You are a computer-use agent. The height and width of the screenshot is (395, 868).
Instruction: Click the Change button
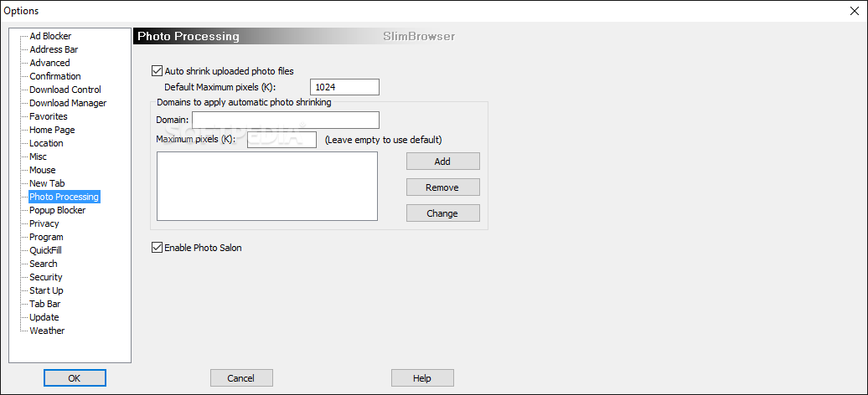point(443,213)
